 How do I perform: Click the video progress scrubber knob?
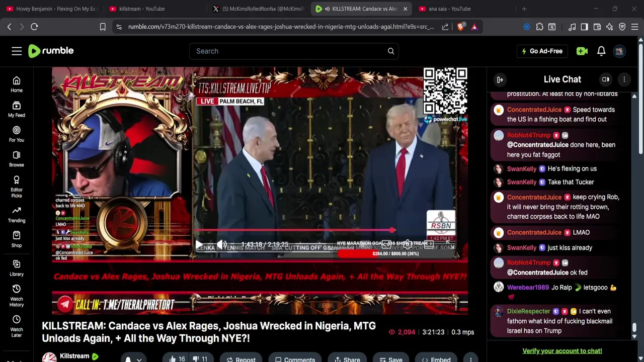392,231
